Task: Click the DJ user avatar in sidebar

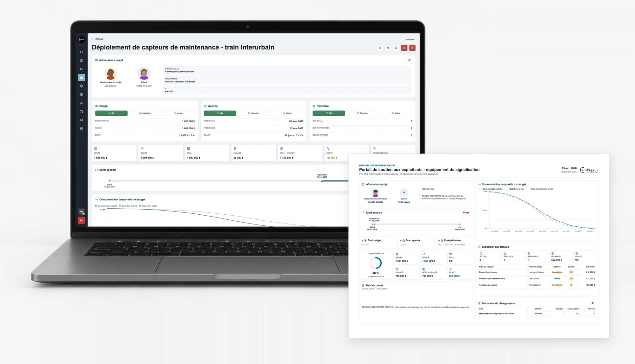Action: coord(82,211)
